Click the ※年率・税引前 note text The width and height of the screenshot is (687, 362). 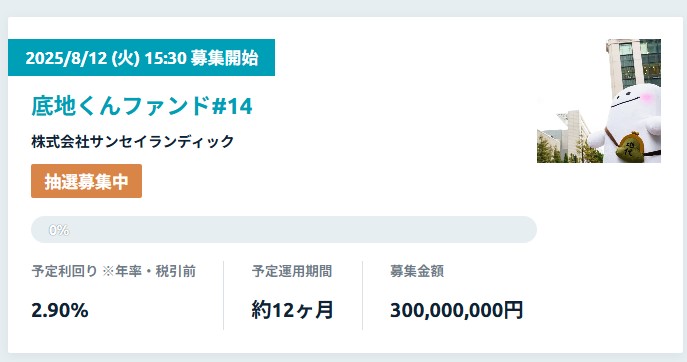click(x=149, y=271)
